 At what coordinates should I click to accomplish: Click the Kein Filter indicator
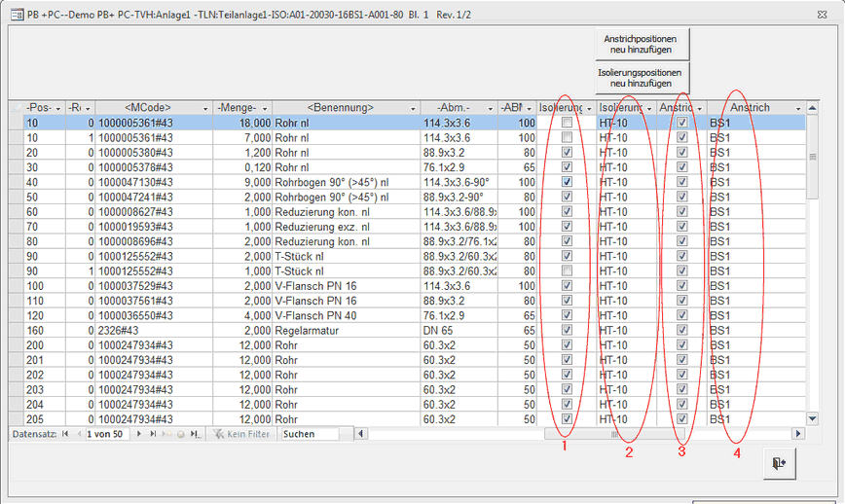pyautogui.click(x=240, y=434)
